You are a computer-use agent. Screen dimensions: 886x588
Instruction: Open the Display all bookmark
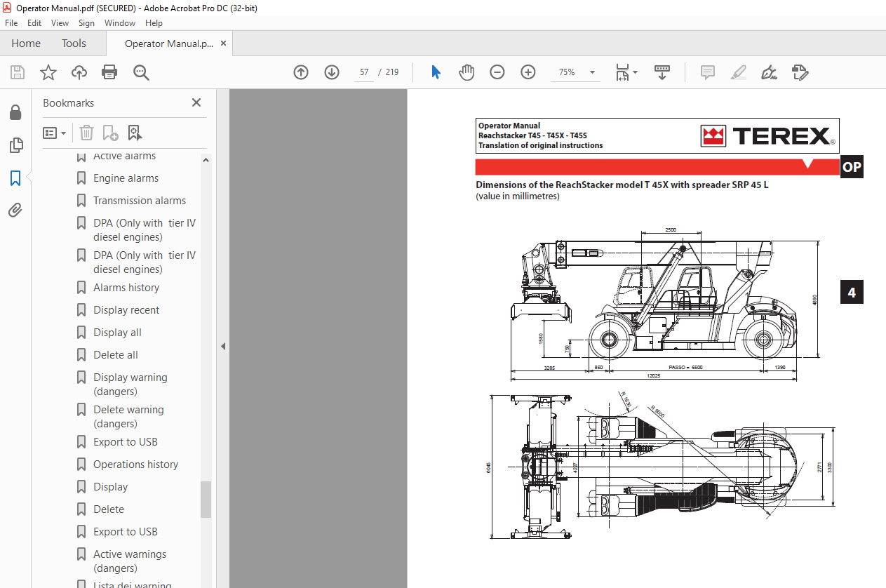pos(117,333)
